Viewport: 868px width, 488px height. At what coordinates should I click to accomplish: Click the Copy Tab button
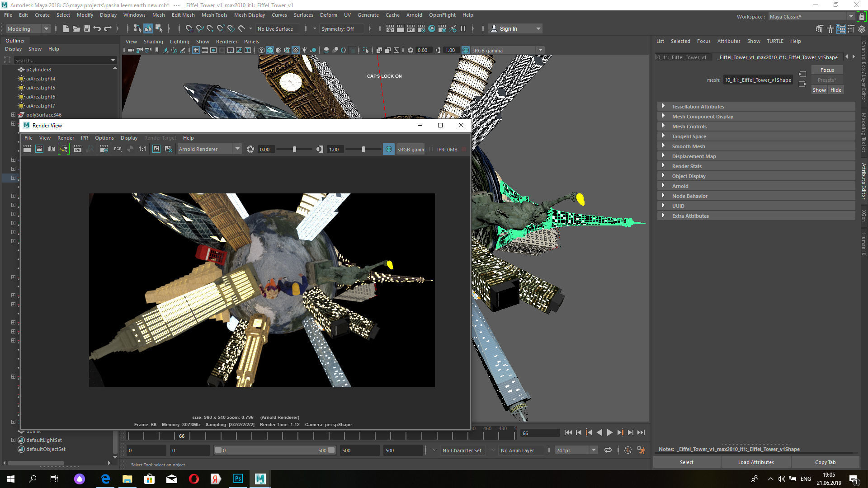(825, 462)
